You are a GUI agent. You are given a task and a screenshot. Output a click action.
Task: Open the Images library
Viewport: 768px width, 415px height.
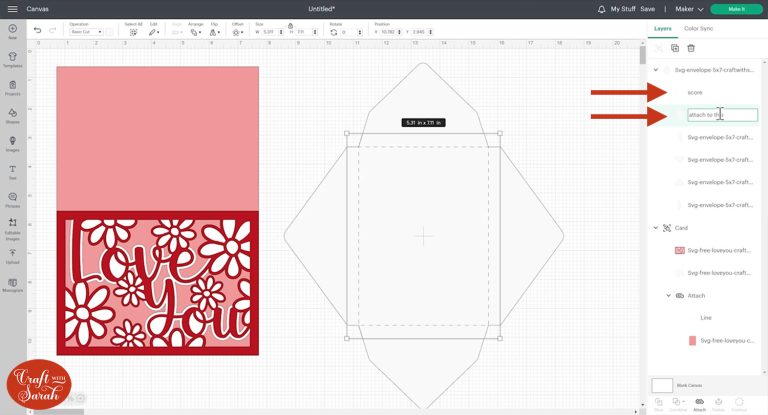click(x=12, y=142)
